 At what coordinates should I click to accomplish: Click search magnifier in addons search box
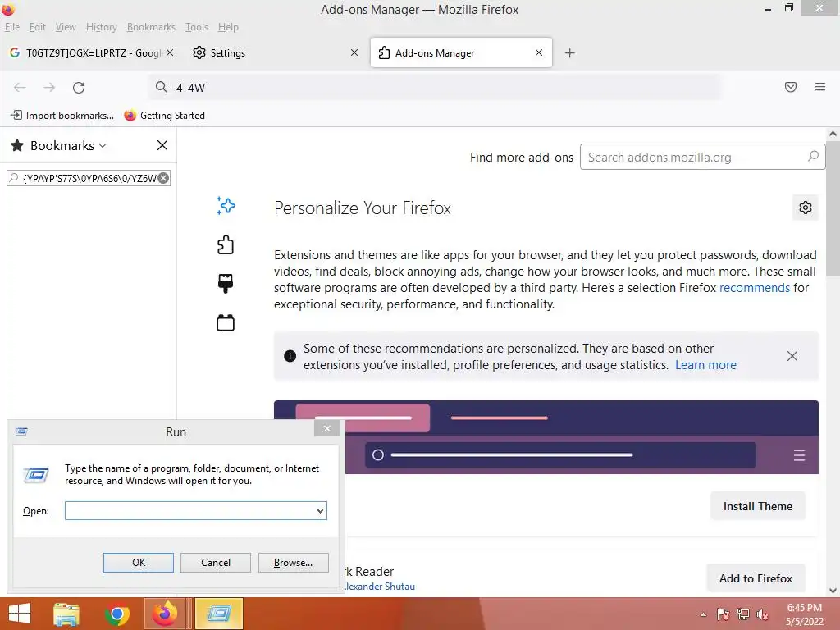813,157
